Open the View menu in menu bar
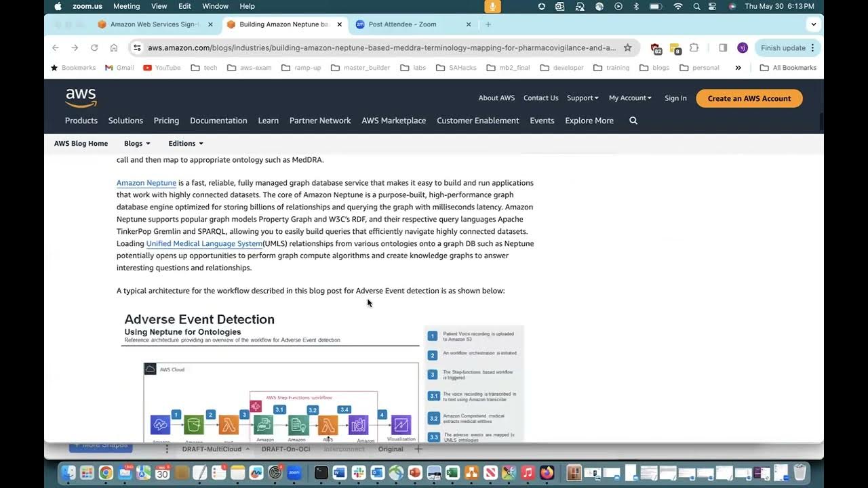Screen dimensions: 868x488 159,6
